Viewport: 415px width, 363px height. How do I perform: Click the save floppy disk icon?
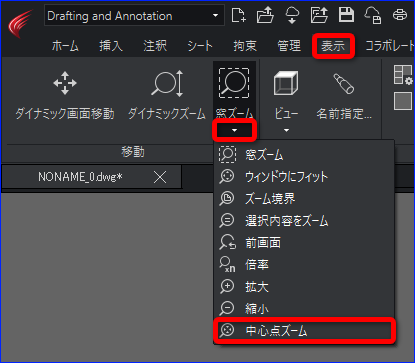(346, 15)
